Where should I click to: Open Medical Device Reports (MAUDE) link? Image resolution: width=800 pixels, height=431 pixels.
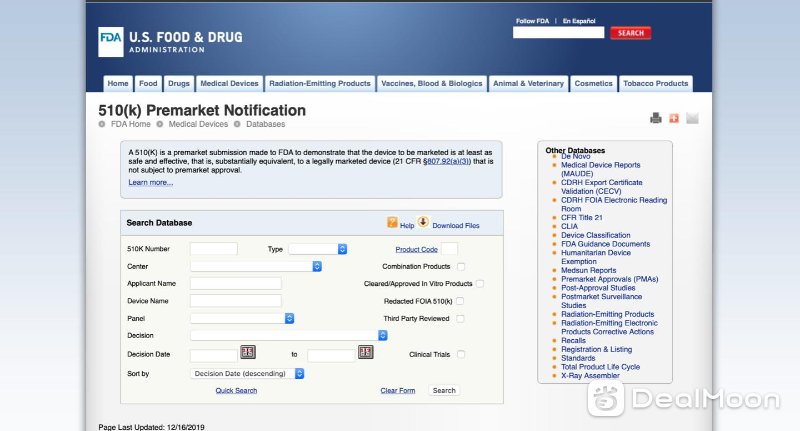coord(601,169)
